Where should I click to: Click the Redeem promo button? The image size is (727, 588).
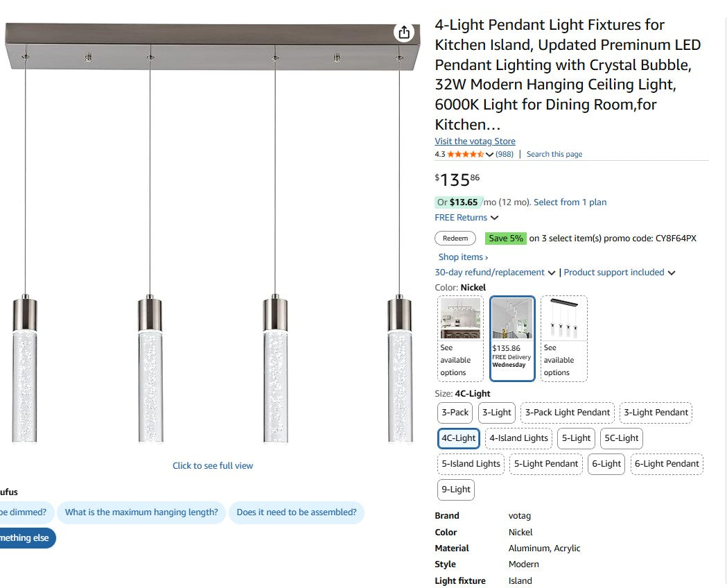coord(455,238)
